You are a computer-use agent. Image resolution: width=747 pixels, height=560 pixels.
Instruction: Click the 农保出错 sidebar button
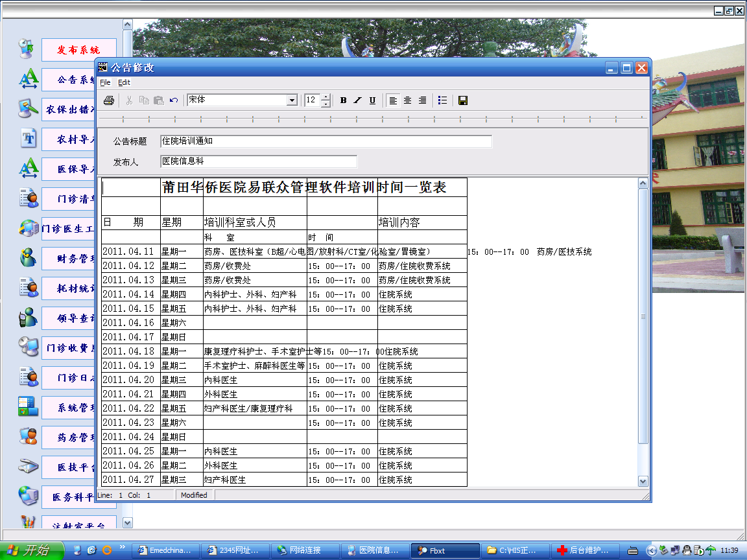click(69, 110)
